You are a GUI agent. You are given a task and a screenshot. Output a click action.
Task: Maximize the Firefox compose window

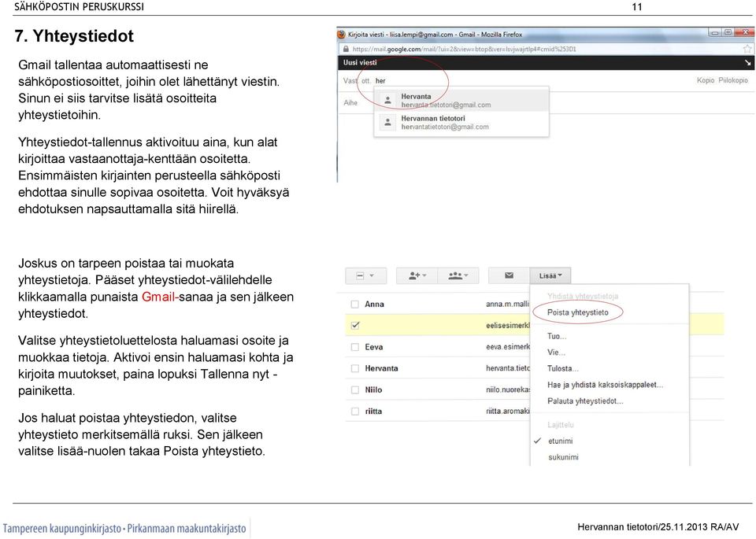728,33
